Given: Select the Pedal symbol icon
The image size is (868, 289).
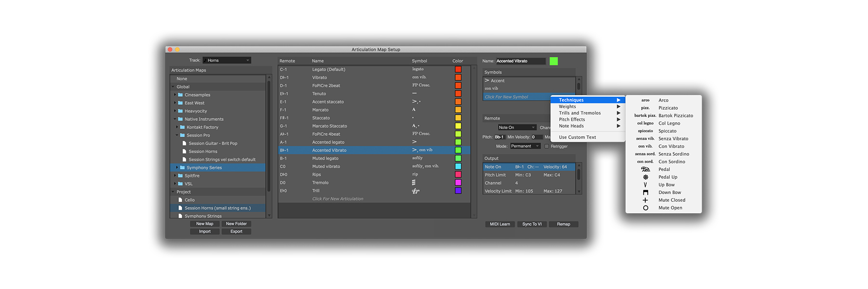Looking at the screenshot, I should coord(645,170).
